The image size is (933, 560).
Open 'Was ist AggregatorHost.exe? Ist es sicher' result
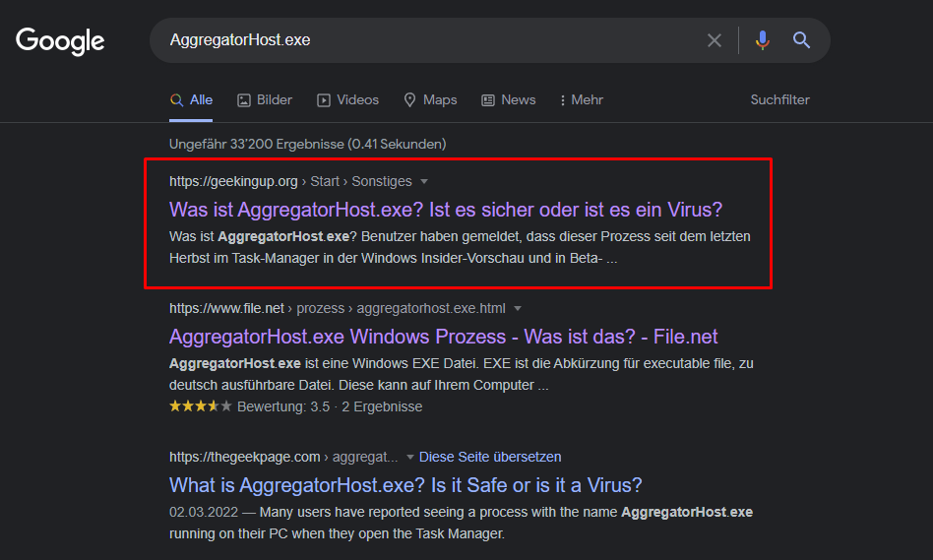(x=446, y=210)
